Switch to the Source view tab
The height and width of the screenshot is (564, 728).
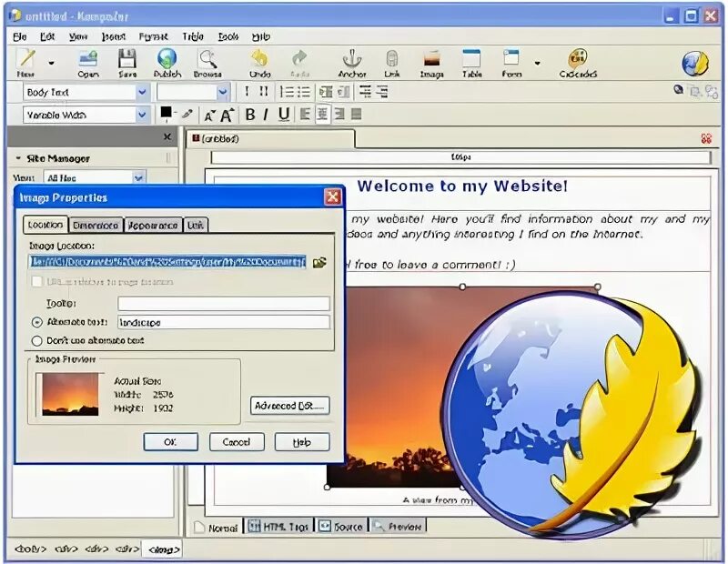point(342,527)
